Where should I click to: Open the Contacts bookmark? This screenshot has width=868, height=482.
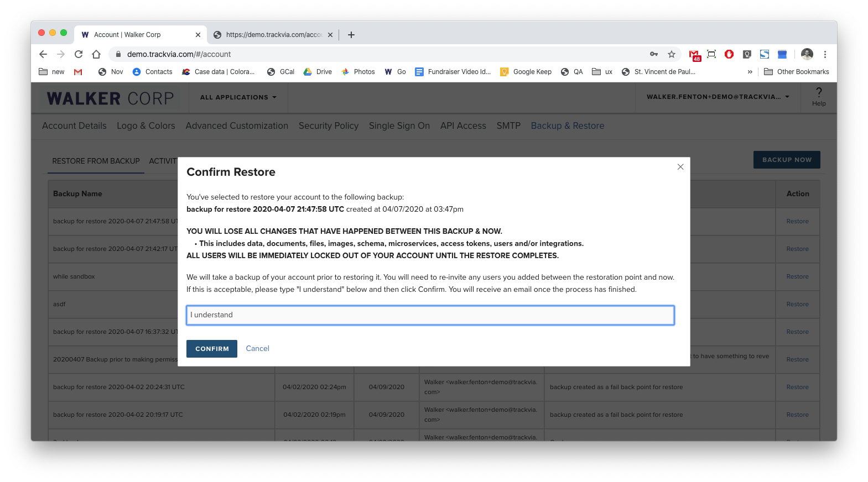click(x=153, y=72)
